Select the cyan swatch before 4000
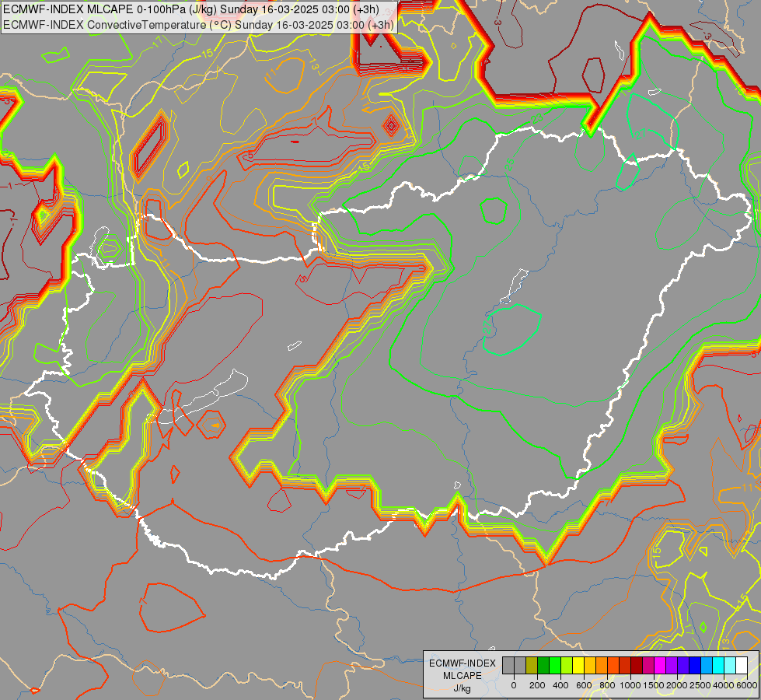This screenshot has height=700, width=761. [x=719, y=665]
